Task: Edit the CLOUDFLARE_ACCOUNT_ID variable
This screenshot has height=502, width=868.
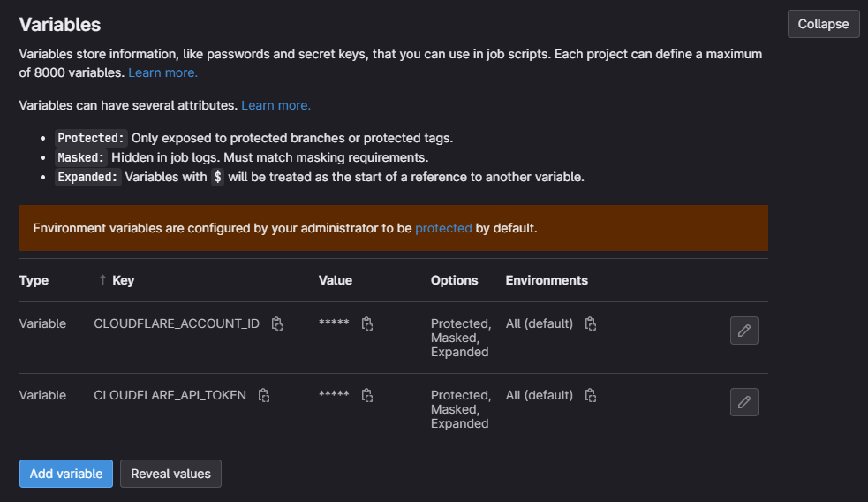Action: [743, 331]
